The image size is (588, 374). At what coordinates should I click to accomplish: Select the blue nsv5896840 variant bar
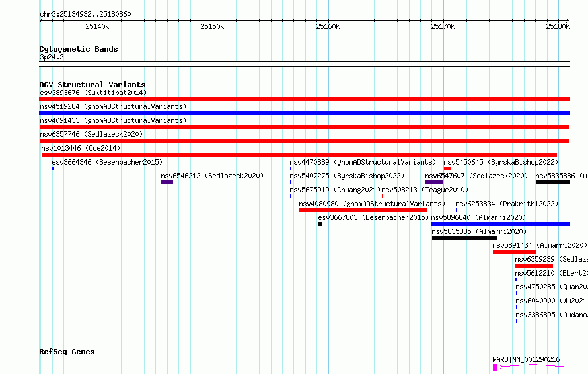click(x=500, y=224)
